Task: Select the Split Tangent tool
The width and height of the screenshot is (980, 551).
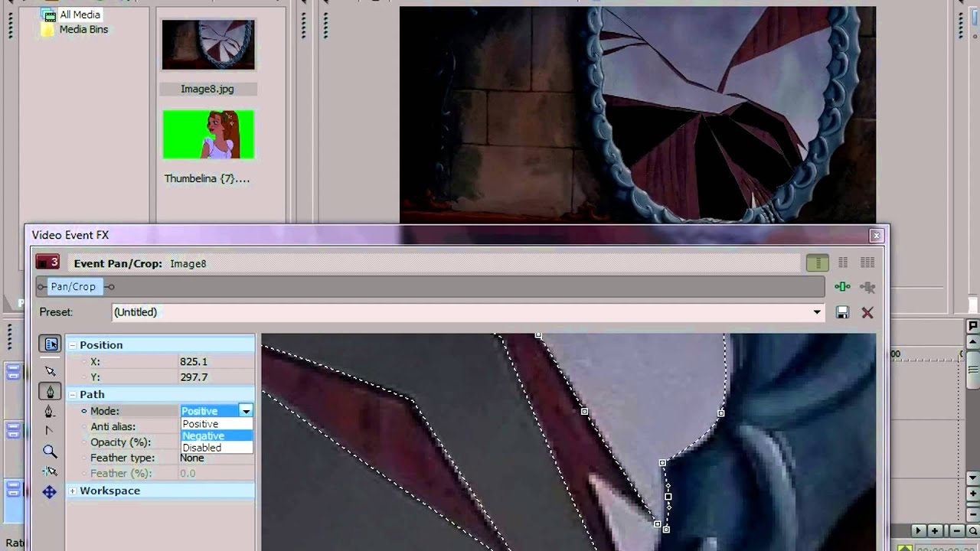Action: point(50,431)
